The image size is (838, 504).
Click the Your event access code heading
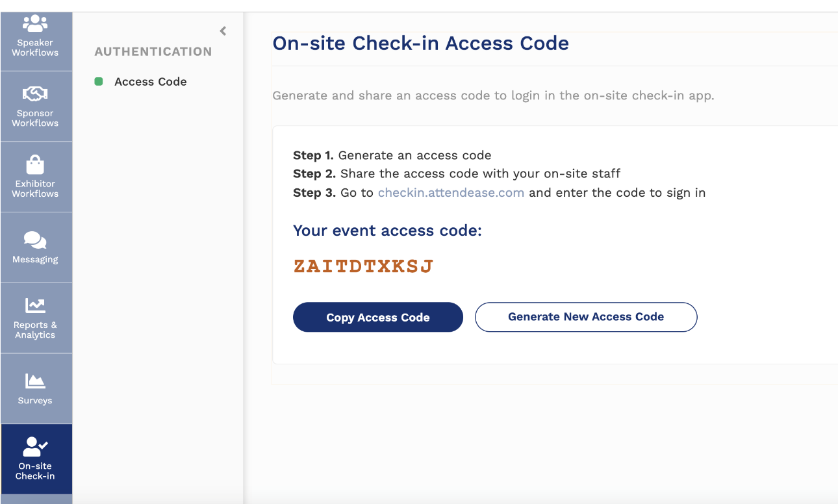pos(387,231)
